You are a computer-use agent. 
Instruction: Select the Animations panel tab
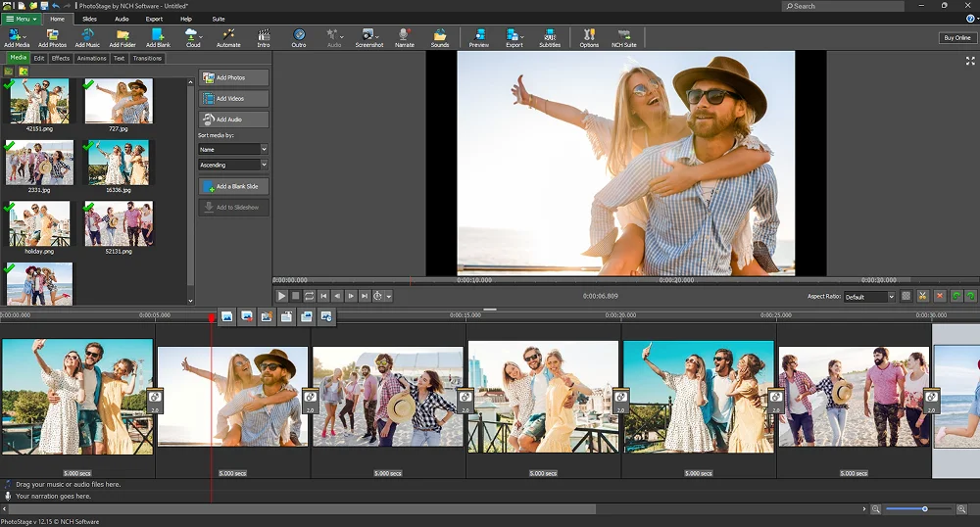click(x=92, y=58)
